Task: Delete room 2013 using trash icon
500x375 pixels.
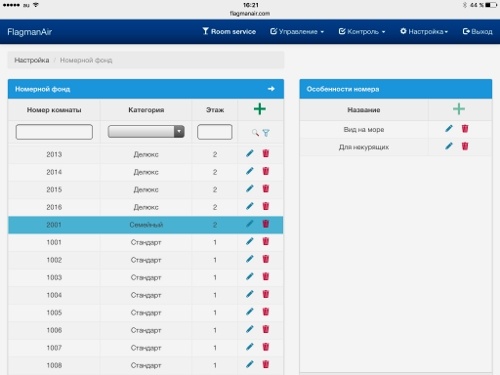Action: (x=266, y=154)
